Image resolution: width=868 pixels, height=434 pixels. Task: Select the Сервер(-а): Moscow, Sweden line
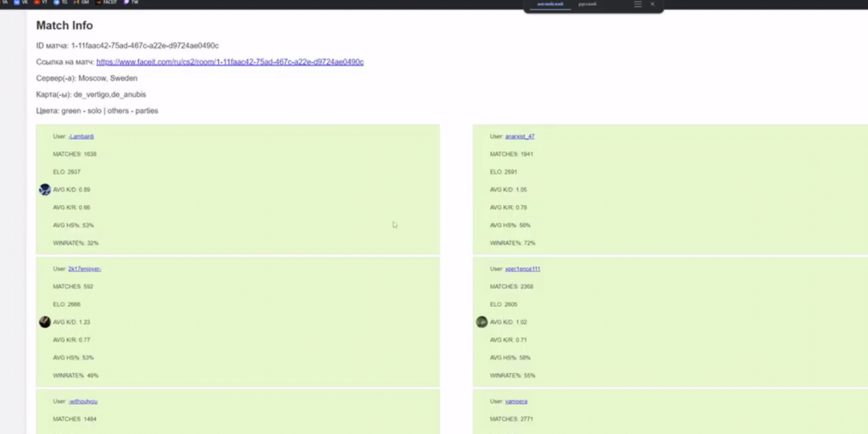pos(86,78)
